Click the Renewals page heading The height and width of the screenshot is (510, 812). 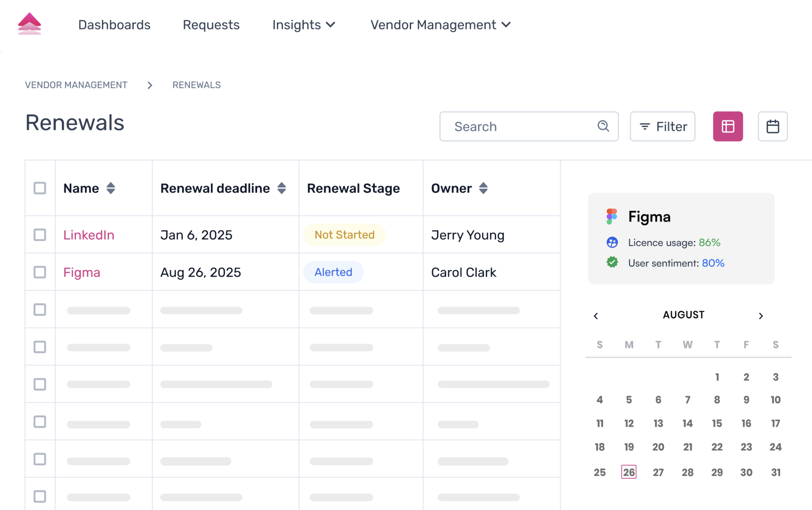pos(75,122)
